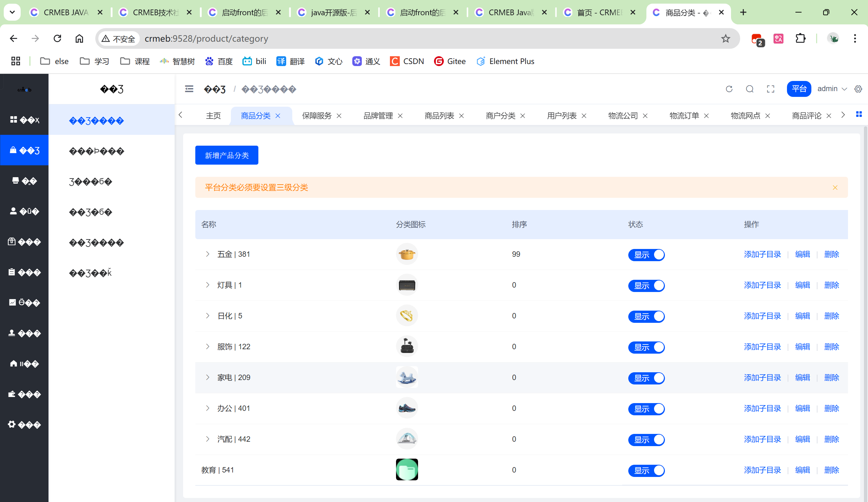Open the user sidebar item
This screenshot has width=868, height=502.
click(x=24, y=211)
